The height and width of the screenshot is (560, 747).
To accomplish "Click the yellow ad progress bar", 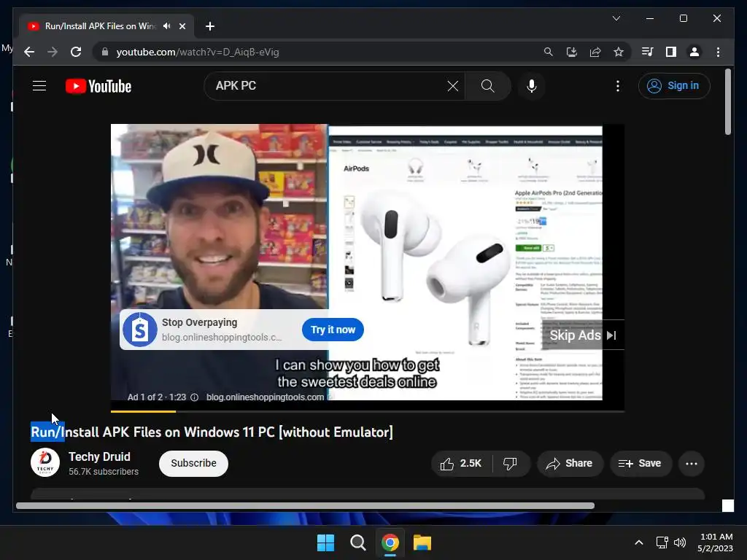I will tap(143, 411).
